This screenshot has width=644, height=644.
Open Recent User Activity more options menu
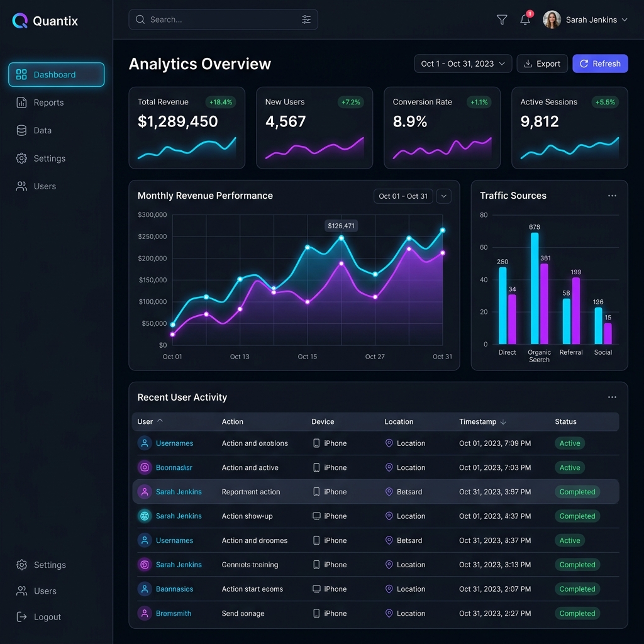pyautogui.click(x=612, y=397)
